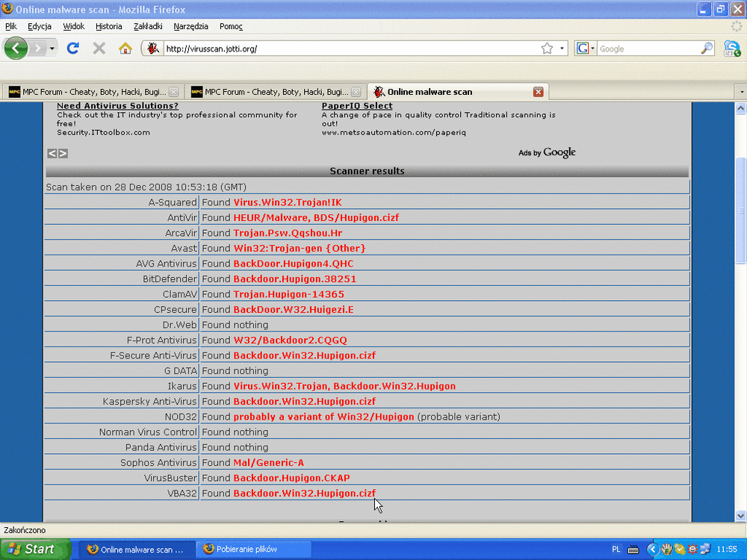Click the Virus.Win32.Trojan!IK result for A-Squared
This screenshot has height=560, width=747.
tap(288, 202)
